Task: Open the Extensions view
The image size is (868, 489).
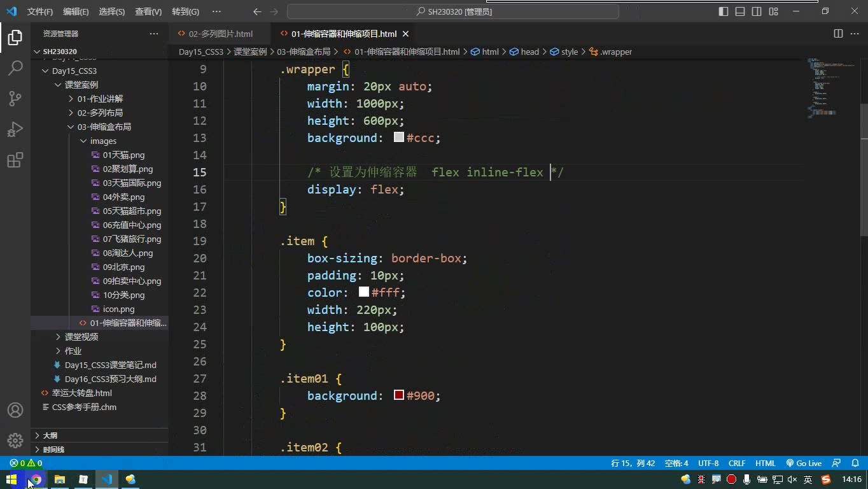Action: (x=15, y=160)
